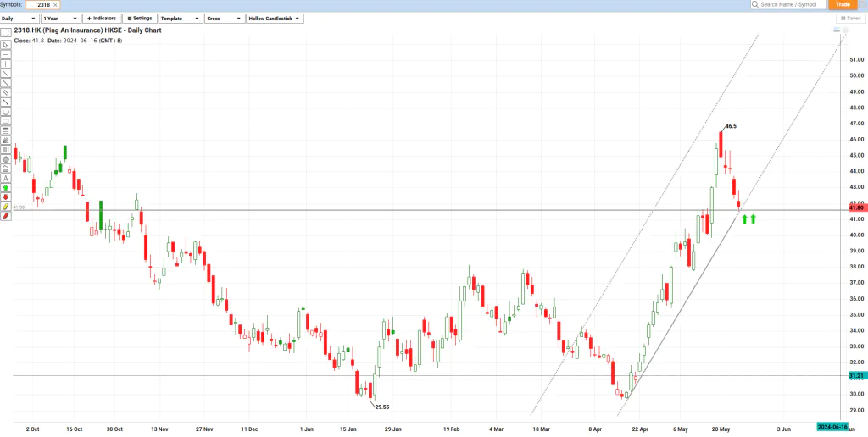Choose the text annotation 'A' tool

coord(6,178)
